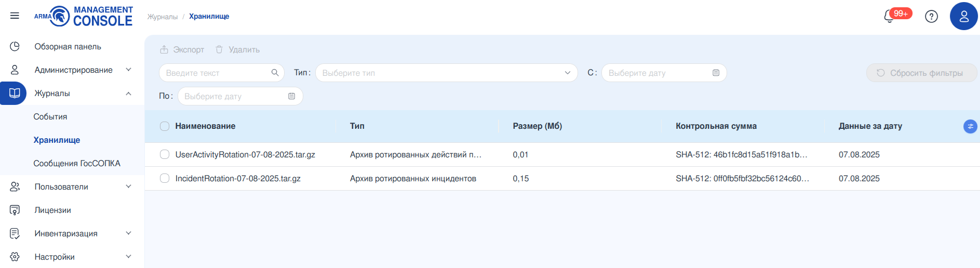The width and height of the screenshot is (980, 268).
Task: Check the UserActivityRotation-07-08-2025.tar.gz row
Action: pyautogui.click(x=165, y=154)
